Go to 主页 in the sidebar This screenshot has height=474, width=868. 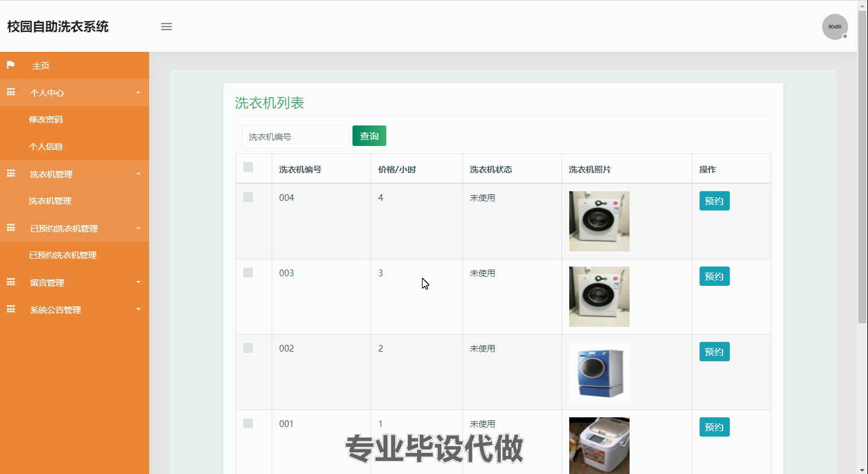pyautogui.click(x=41, y=66)
